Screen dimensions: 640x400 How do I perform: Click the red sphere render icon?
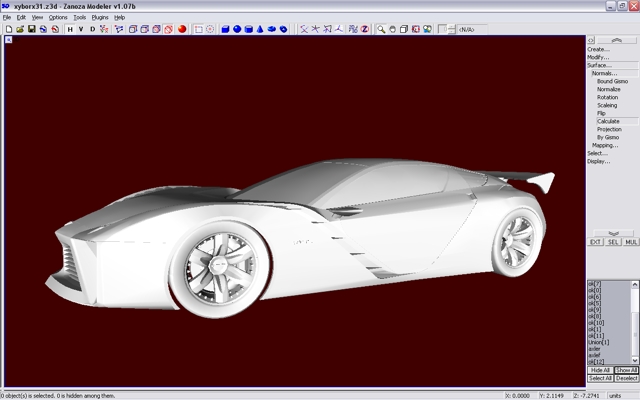(x=183, y=29)
